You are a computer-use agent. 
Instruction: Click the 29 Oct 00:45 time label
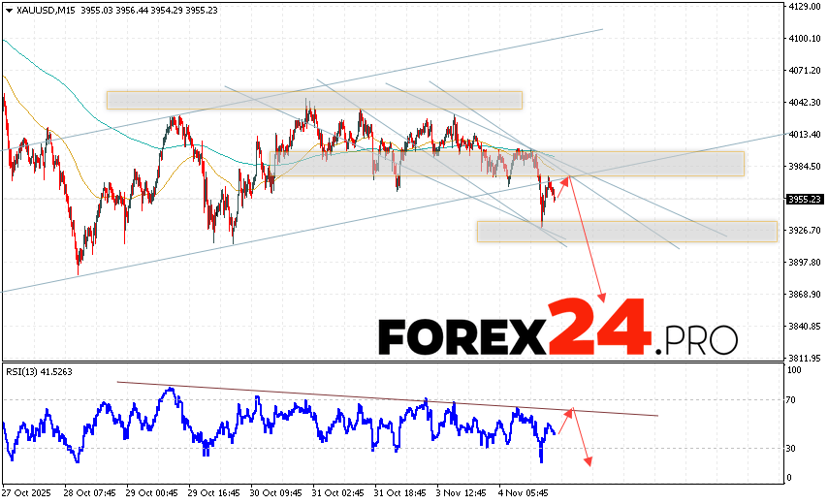(151, 493)
